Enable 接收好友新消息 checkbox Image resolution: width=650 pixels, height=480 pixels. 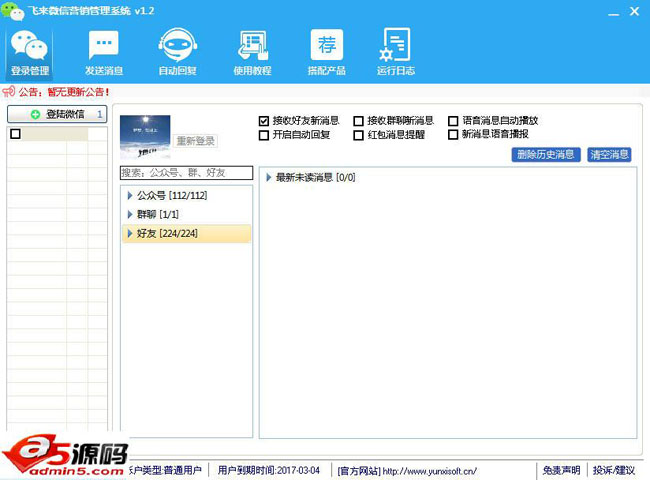[x=264, y=121]
